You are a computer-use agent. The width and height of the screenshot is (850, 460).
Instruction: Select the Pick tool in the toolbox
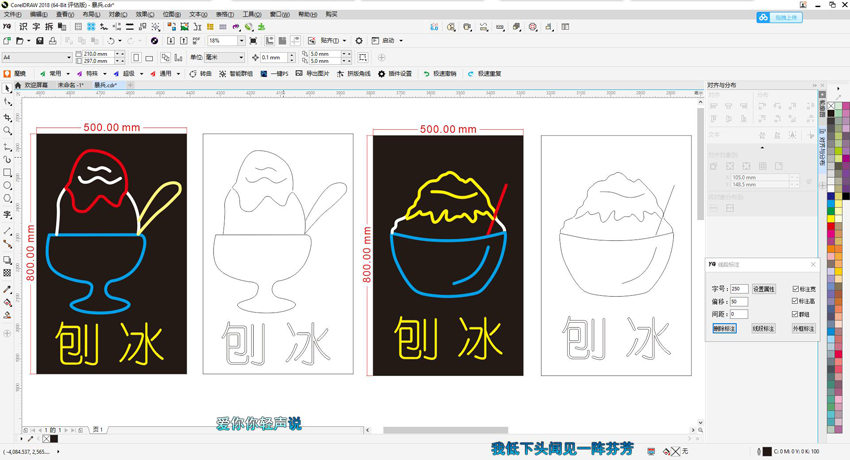(x=8, y=88)
